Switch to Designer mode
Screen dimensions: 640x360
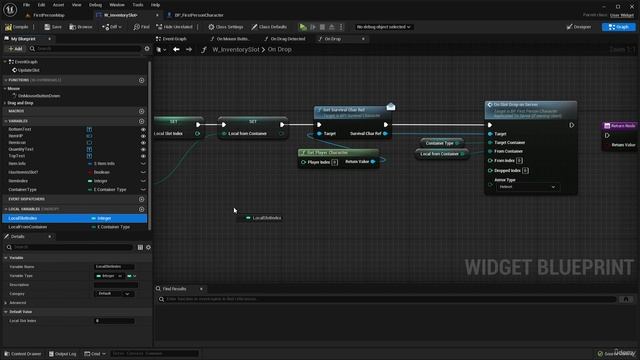tap(579, 27)
